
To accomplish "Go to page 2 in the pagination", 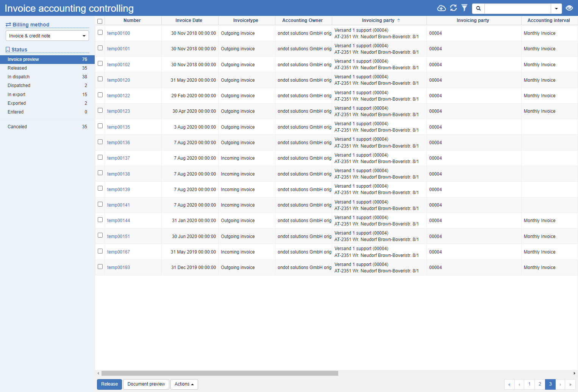I will coord(540,384).
